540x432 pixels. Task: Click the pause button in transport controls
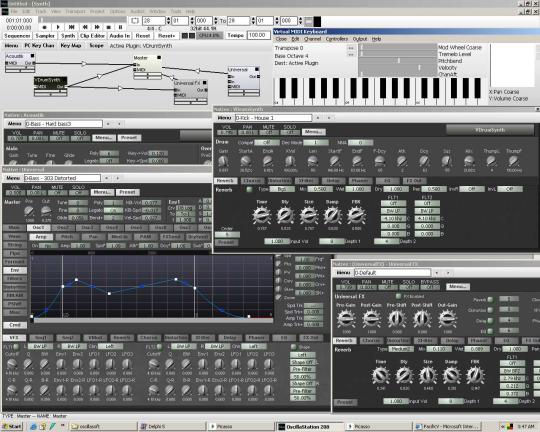point(120,27)
